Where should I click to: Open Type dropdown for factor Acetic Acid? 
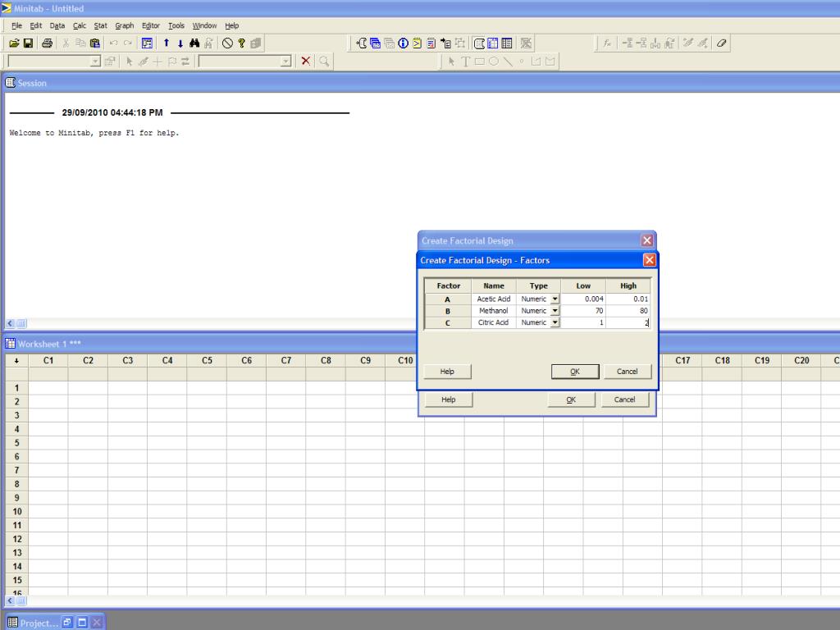tap(555, 299)
